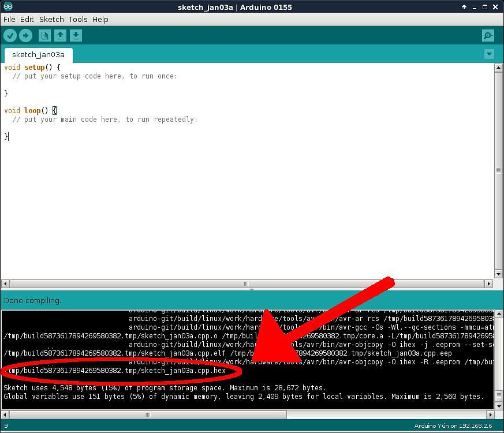Click the editor's horizontal scrollbar
Image resolution: width=504 pixels, height=433 pixels.
[247, 283]
